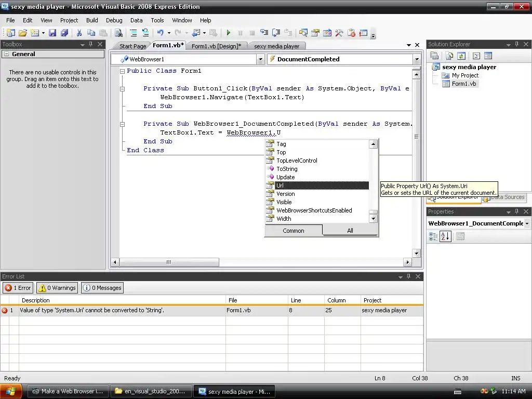The height and width of the screenshot is (399, 532).
Task: Open the Properties object selector dropdown
Action: click(527, 223)
